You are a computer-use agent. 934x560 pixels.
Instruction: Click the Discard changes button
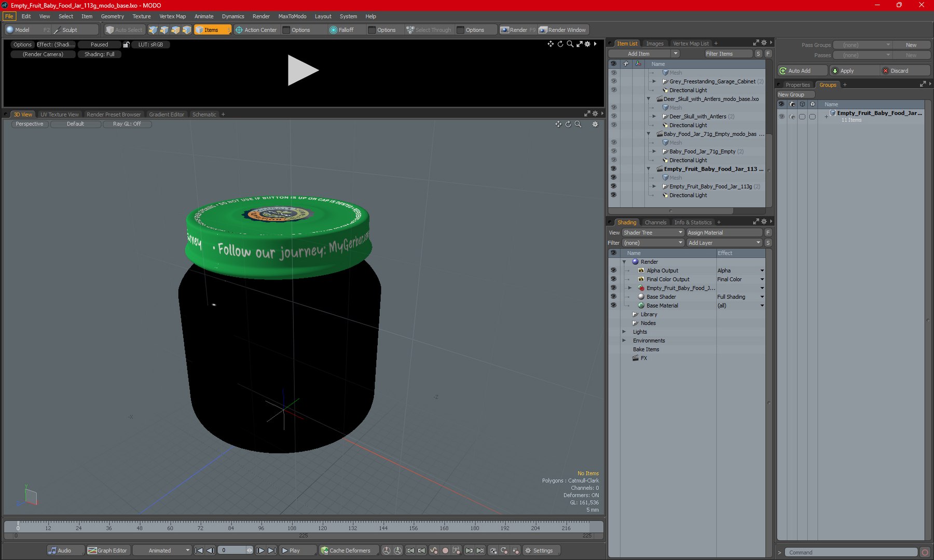904,71
